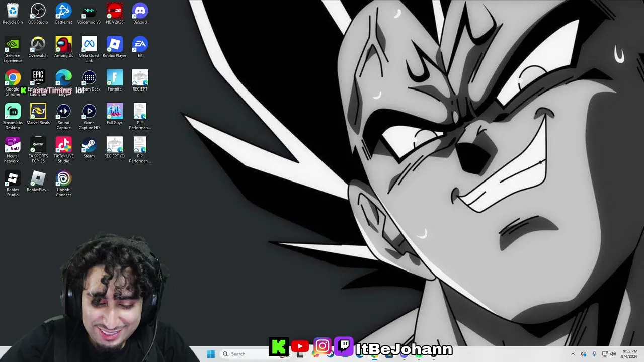Open the Stream Deck desktop shortcut
644x362 pixels.
89,81
